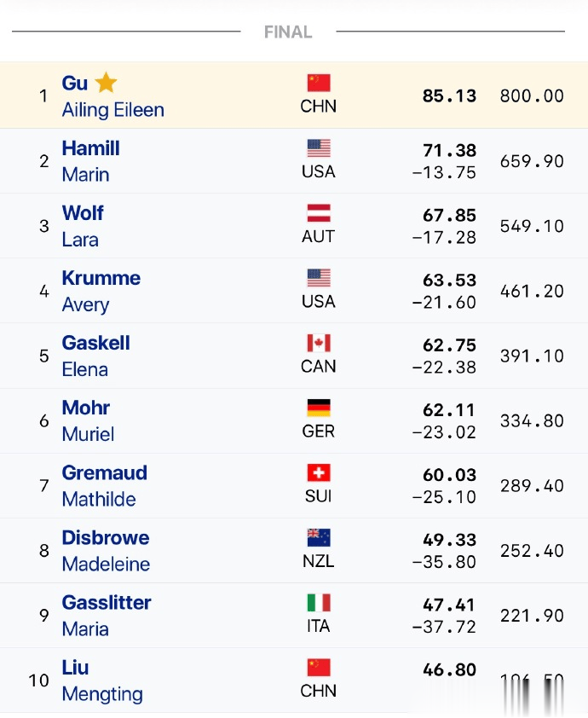
Task: Click Gu's winning score 85.13
Action: point(449,96)
